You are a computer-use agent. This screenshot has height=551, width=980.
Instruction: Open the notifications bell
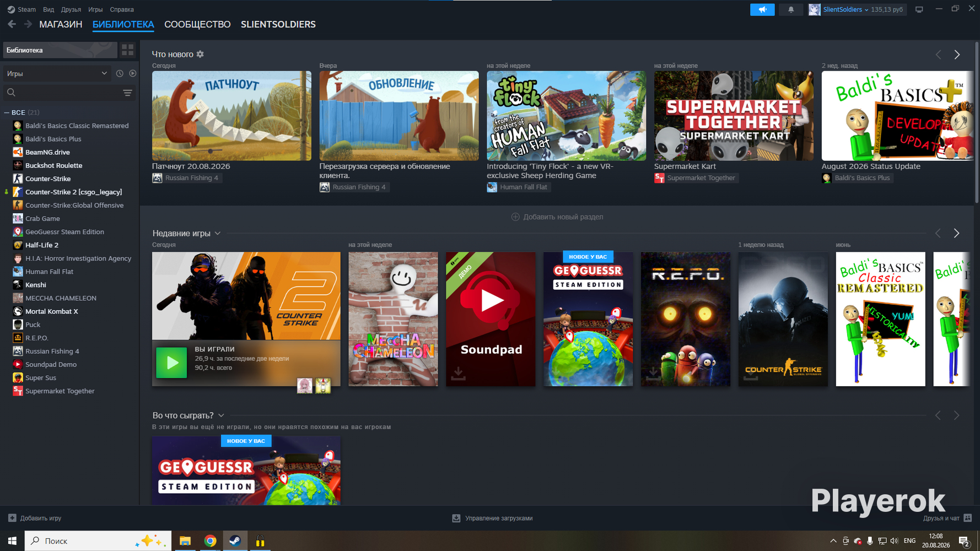click(791, 9)
